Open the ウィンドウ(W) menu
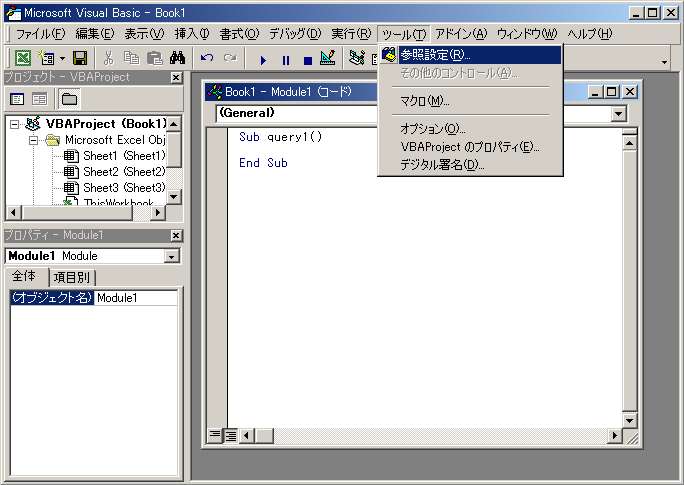Screen dimensions: 684x485 [x=527, y=34]
